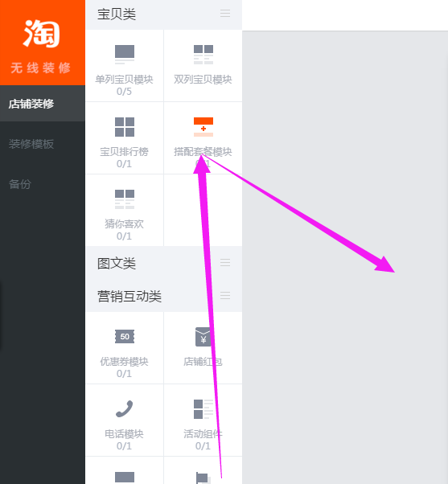
Task: Select the 单列宝贝模块 icon
Action: coord(125,55)
